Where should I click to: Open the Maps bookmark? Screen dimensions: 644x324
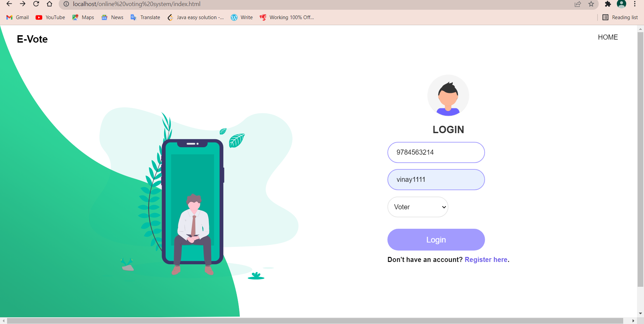[83, 17]
